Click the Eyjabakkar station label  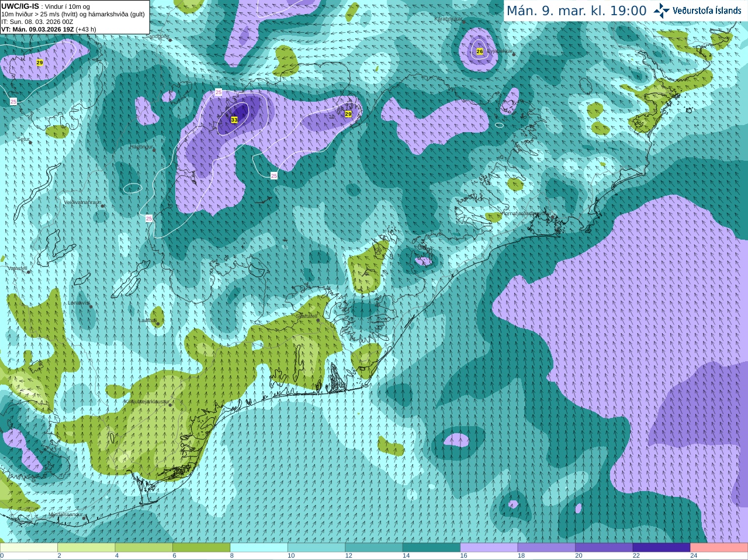(x=500, y=51)
